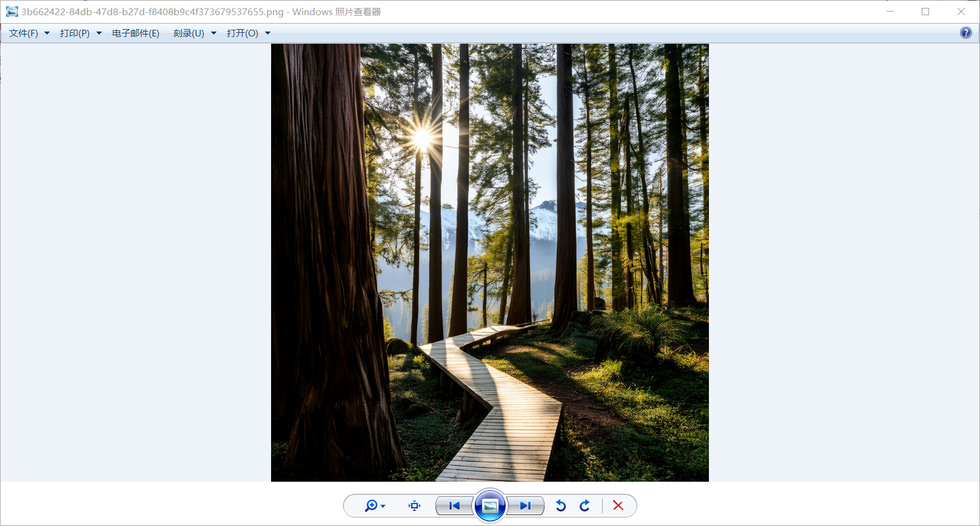This screenshot has width=980, height=526.
Task: Click the fit-to-window actual size icon
Action: (x=415, y=505)
